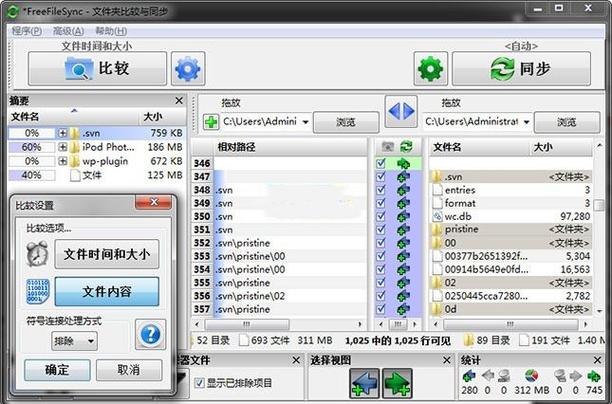Open the right folder path dropdown
The image size is (612, 404).
pos(526,122)
